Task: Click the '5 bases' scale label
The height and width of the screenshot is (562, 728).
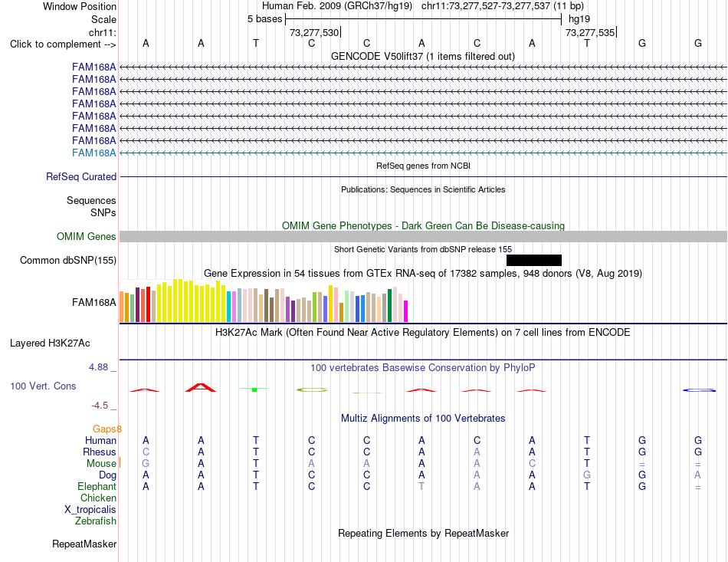Action: (x=264, y=19)
